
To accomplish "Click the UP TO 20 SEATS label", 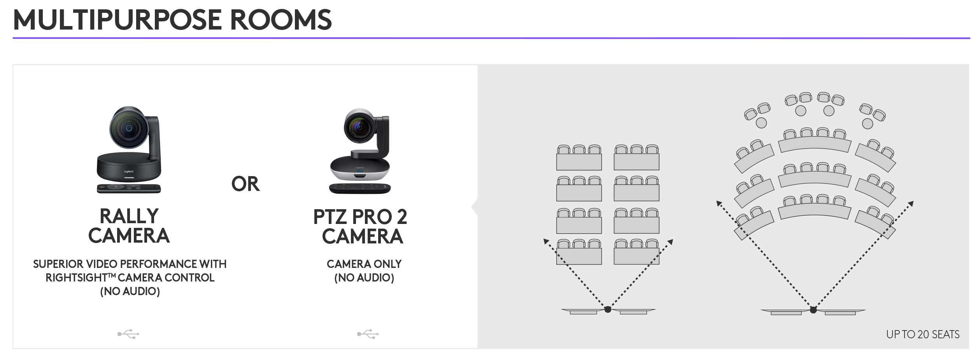I will [922, 334].
